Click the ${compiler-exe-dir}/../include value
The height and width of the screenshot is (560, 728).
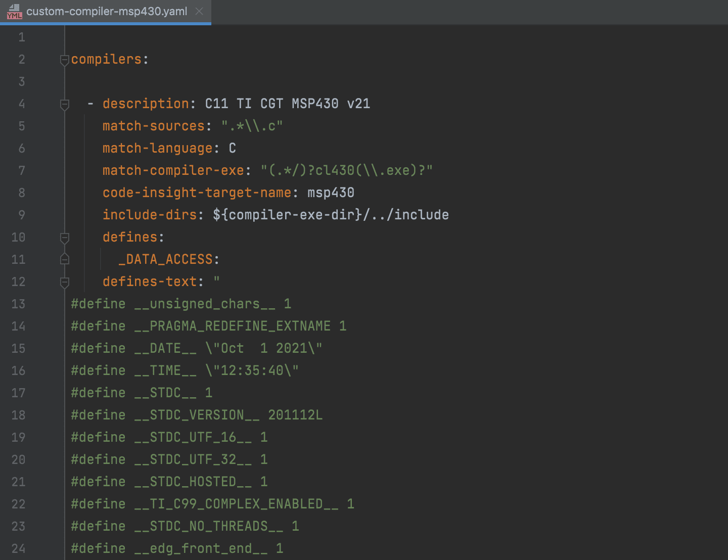click(x=331, y=215)
